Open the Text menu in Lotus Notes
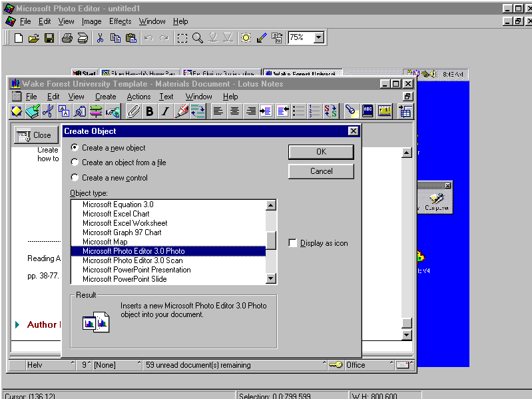This screenshot has height=399, width=532. (x=166, y=97)
